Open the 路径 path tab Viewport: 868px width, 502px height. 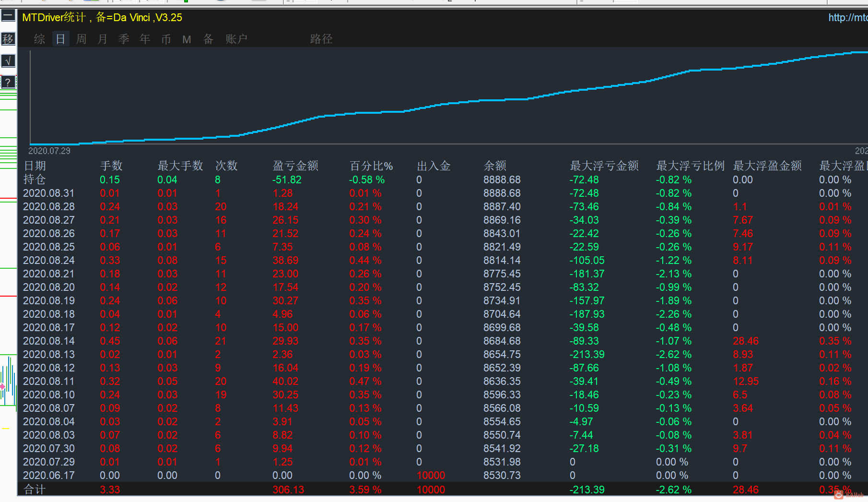click(x=321, y=39)
